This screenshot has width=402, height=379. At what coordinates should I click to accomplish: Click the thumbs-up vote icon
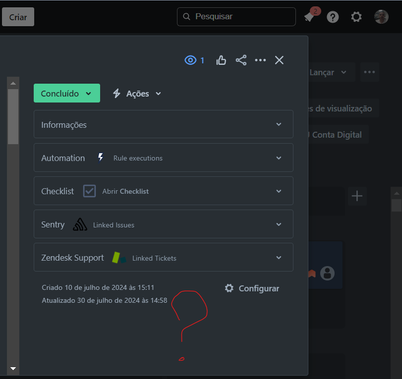click(x=221, y=60)
